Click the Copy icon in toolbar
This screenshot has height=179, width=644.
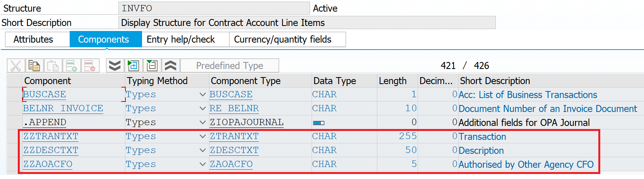pyautogui.click(x=34, y=66)
